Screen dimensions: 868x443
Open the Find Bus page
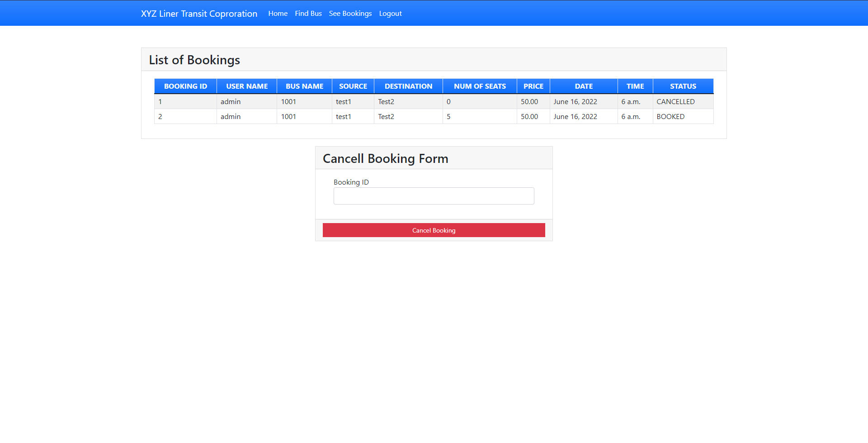pyautogui.click(x=308, y=14)
